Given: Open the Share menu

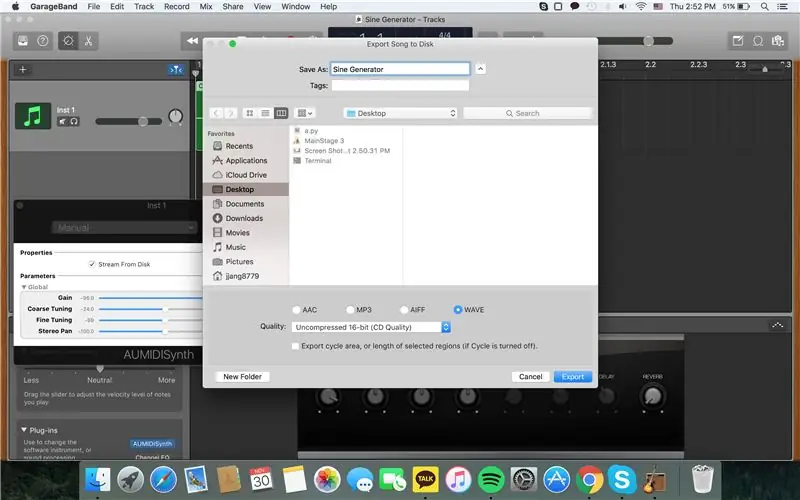Looking at the screenshot, I should 233,7.
